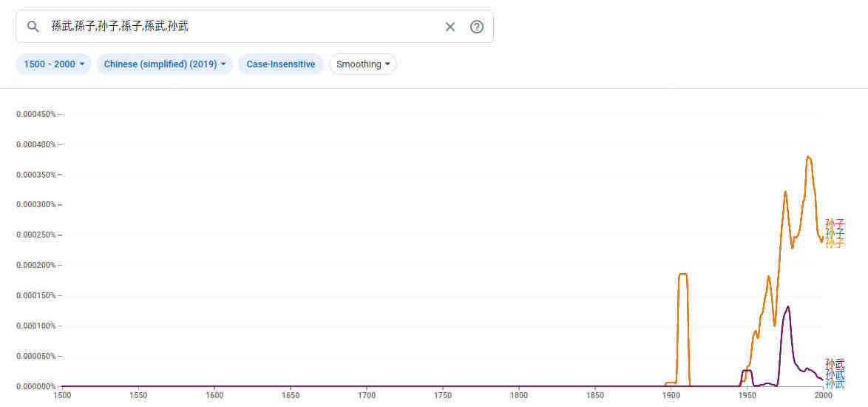The width and height of the screenshot is (868, 407).
Task: Click the red 孙子 legend label
Action: click(x=835, y=223)
